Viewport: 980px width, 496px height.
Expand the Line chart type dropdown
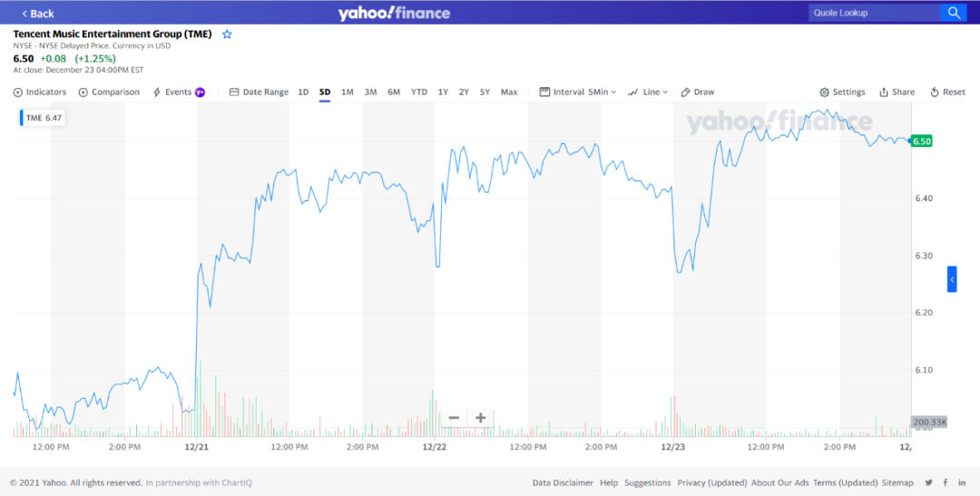tap(648, 92)
